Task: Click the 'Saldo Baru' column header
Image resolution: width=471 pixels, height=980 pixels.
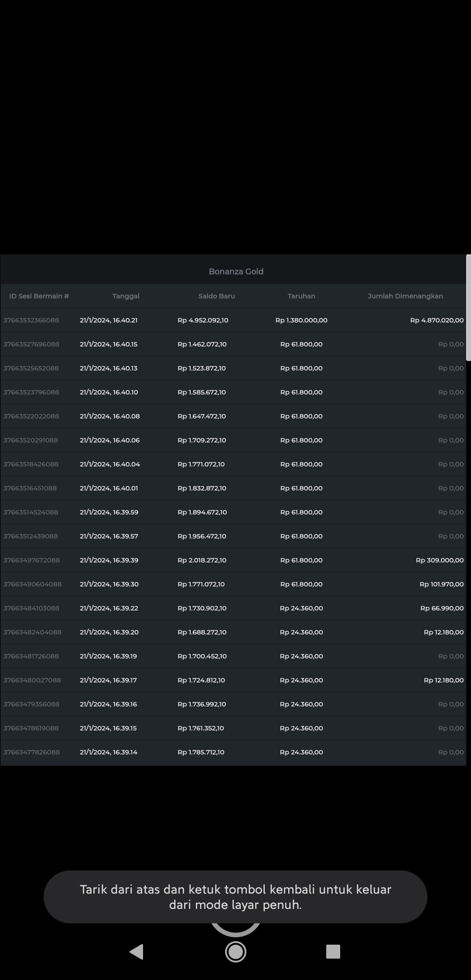Action: (x=216, y=296)
